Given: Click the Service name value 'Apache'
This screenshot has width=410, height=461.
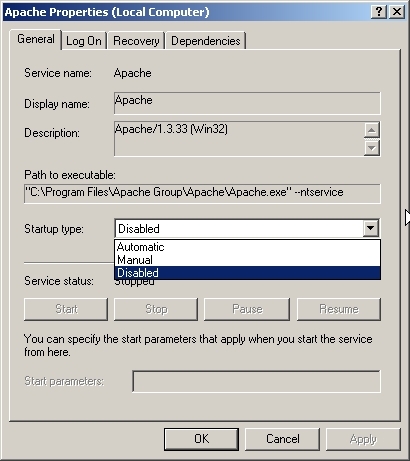Looking at the screenshot, I should click(133, 73).
